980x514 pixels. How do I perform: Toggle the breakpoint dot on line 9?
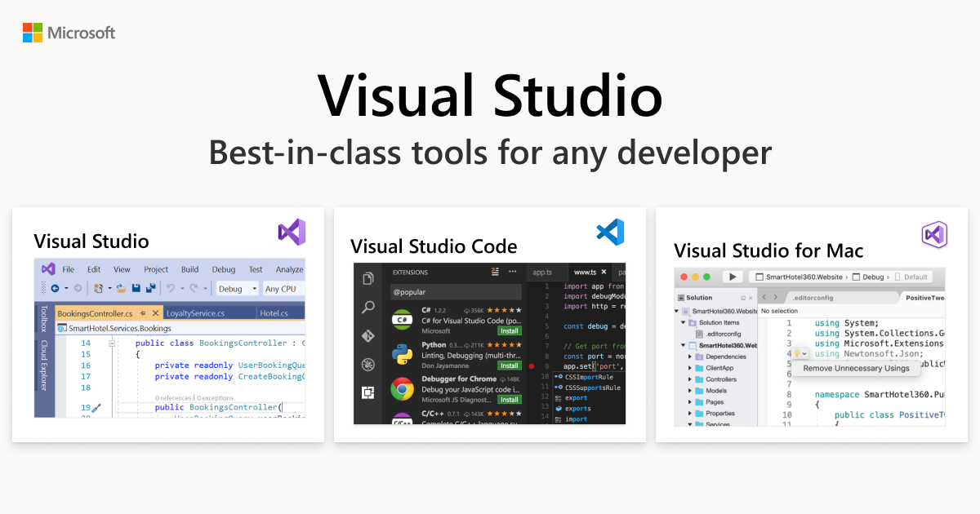click(x=532, y=366)
